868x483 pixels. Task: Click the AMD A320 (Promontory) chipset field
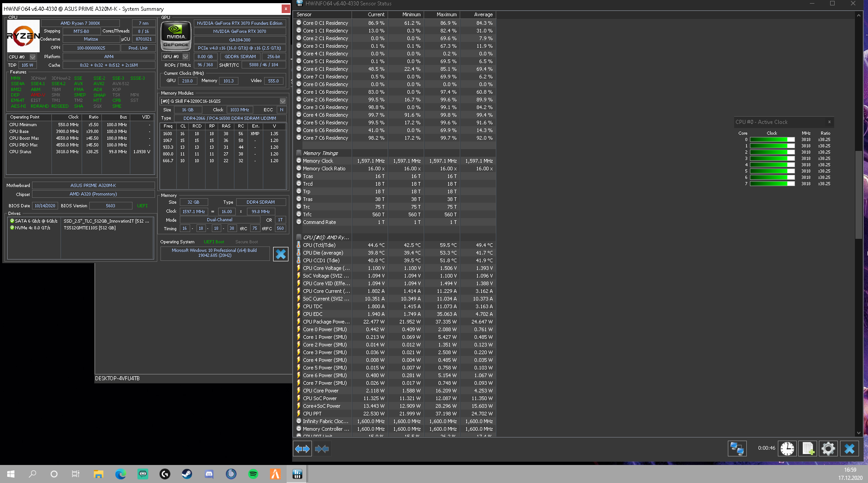click(x=93, y=194)
